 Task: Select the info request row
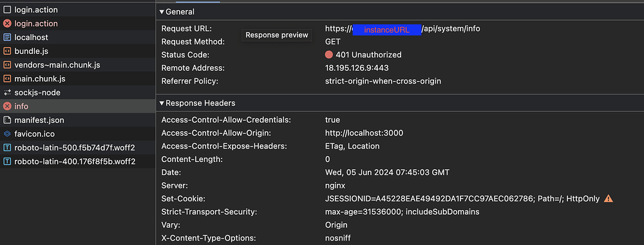click(78, 106)
